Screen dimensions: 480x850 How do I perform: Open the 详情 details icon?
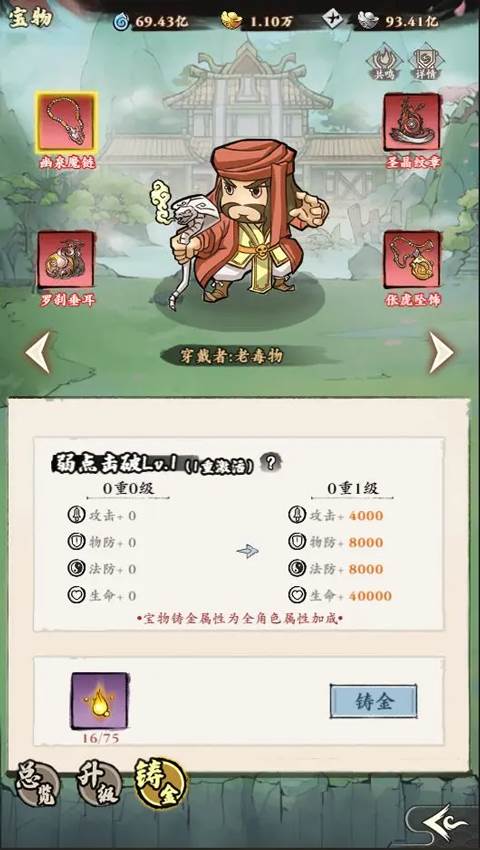tap(426, 63)
